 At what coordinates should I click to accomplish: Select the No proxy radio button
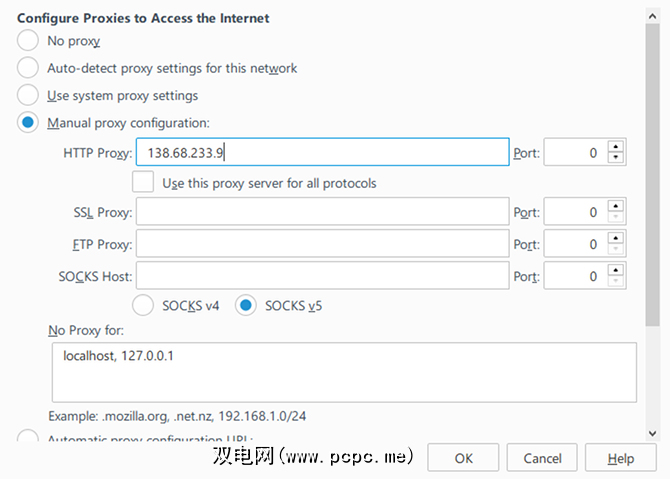[28, 41]
